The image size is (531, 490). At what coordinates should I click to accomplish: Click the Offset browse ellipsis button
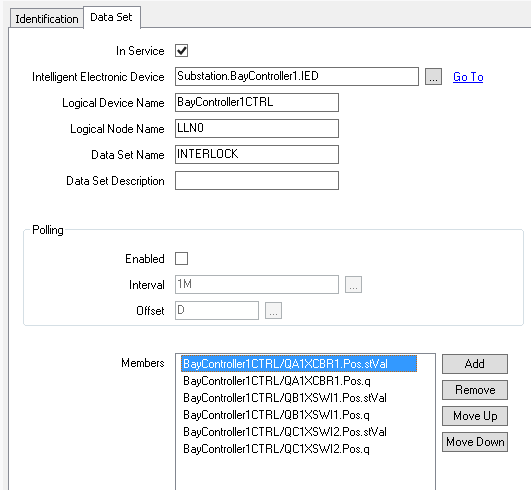coord(273,311)
